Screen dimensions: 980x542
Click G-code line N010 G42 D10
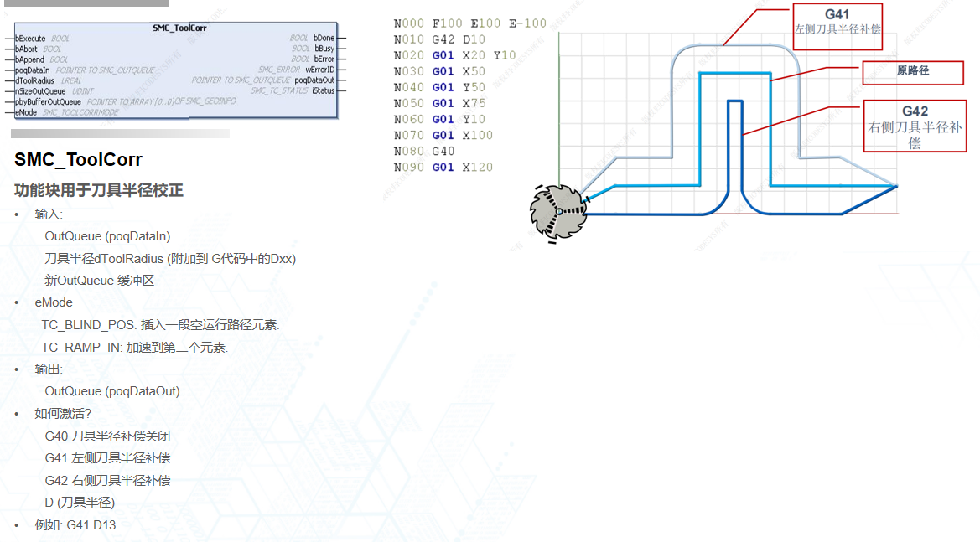[439, 39]
